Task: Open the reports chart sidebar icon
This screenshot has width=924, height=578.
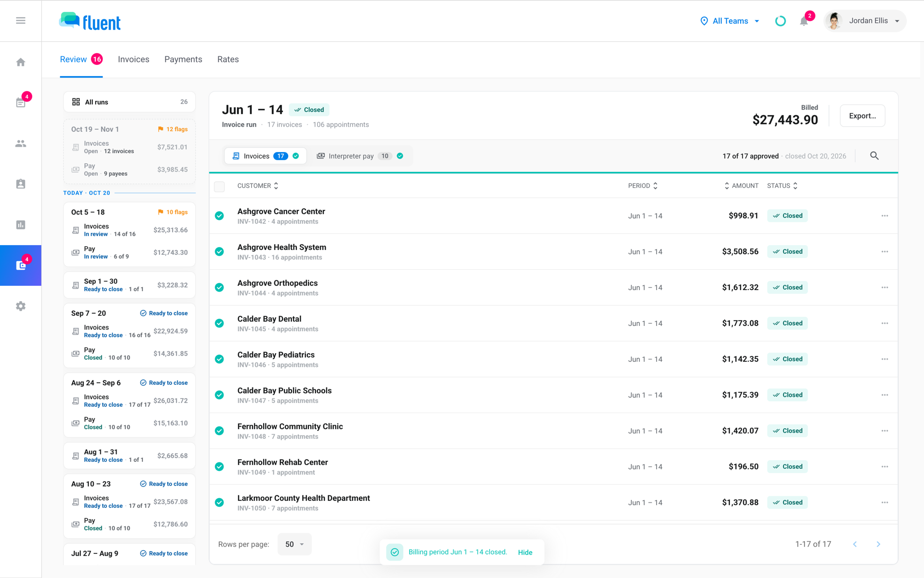Action: 20,225
